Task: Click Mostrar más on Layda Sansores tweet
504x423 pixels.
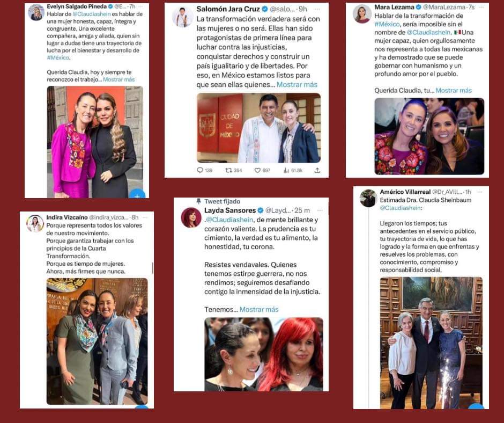Action: pyautogui.click(x=259, y=309)
